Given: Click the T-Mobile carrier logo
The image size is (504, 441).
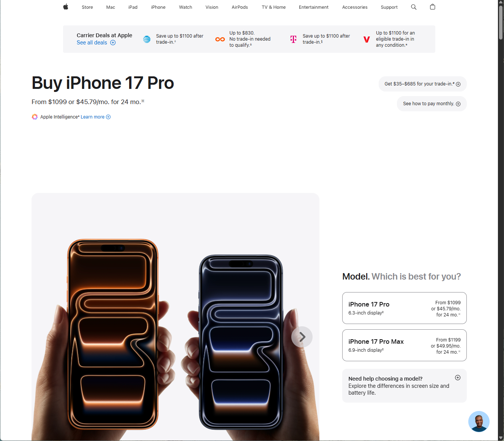Looking at the screenshot, I should pyautogui.click(x=293, y=39).
